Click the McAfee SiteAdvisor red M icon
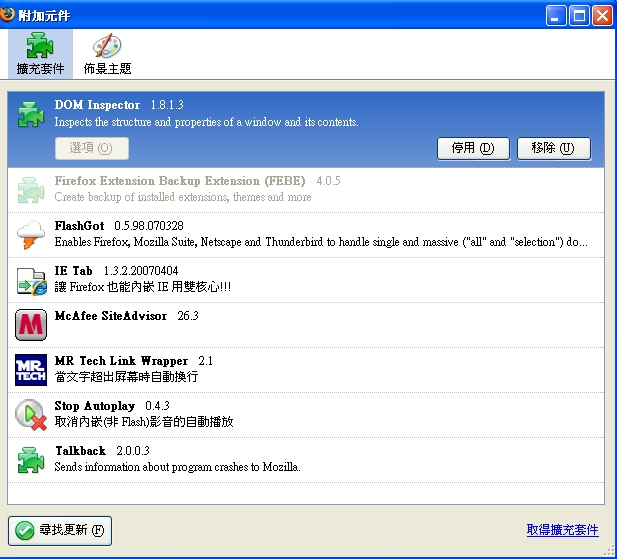 point(31,325)
